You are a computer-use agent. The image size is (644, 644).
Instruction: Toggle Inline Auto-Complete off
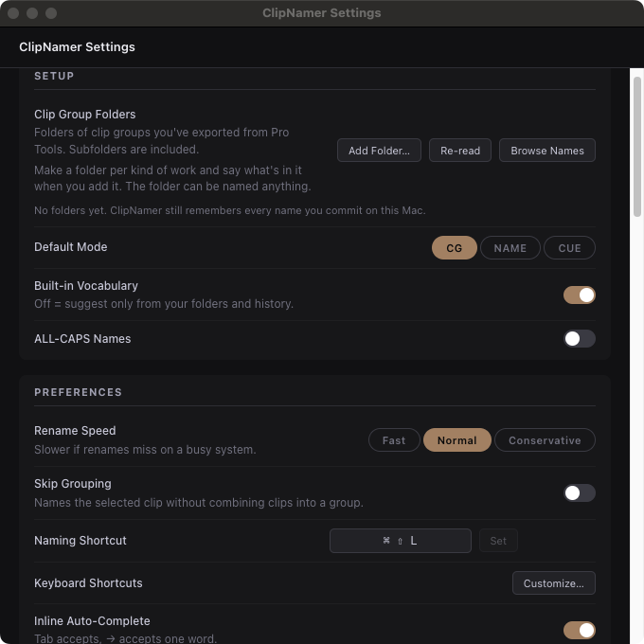pos(579,630)
